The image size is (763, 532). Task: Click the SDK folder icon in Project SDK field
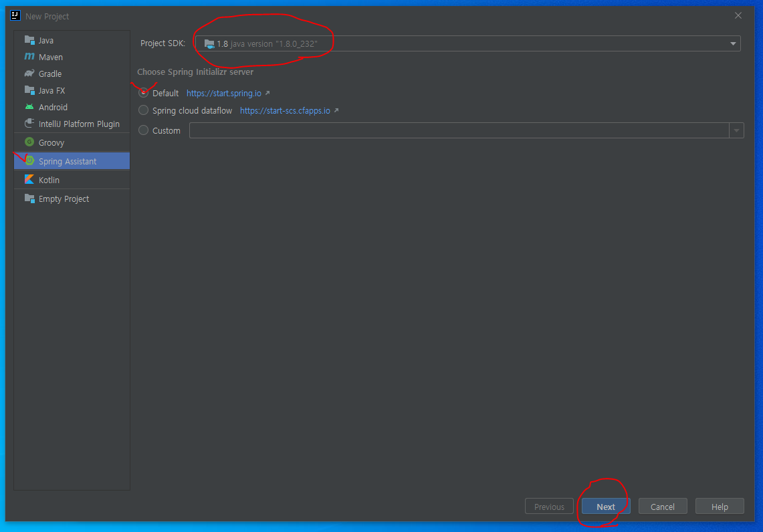[x=209, y=43]
